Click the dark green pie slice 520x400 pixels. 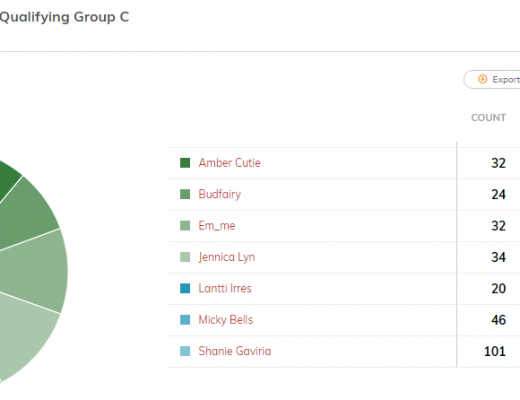(x=7, y=180)
